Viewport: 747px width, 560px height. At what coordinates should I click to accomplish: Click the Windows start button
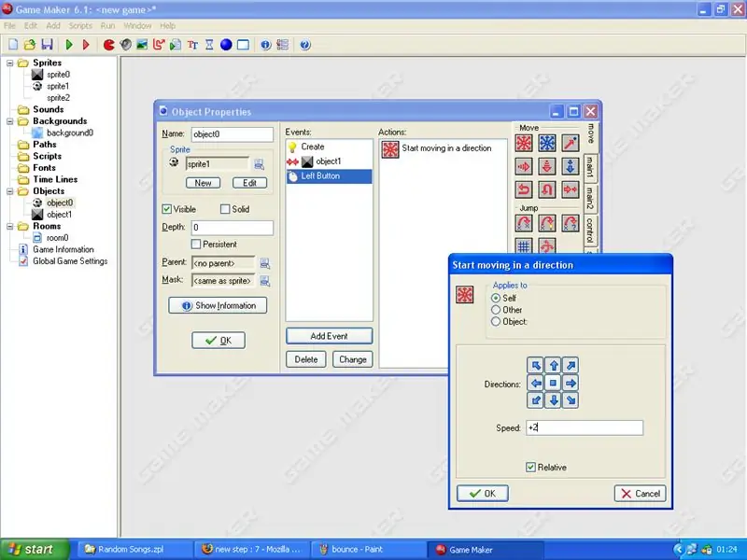(x=35, y=550)
